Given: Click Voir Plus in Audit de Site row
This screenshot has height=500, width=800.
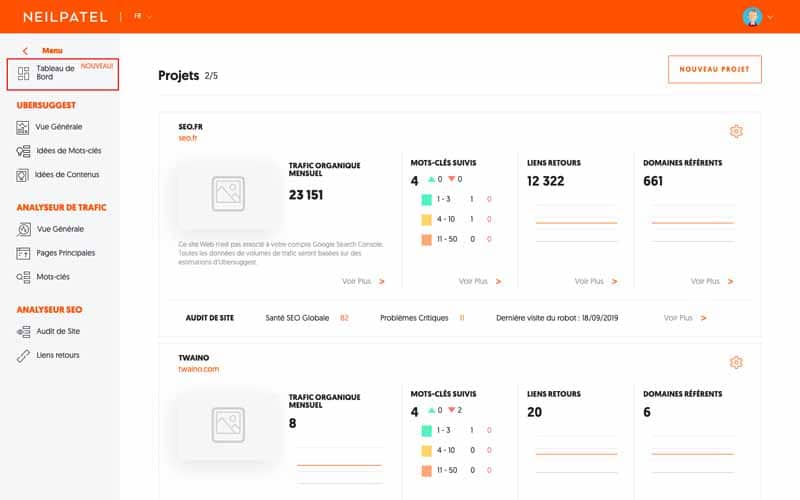Looking at the screenshot, I should (685, 318).
